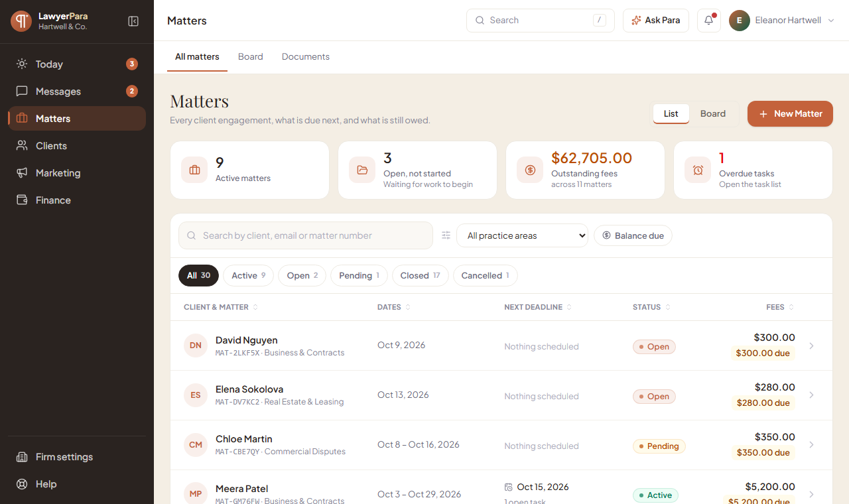
Task: Click the Messages chat bubble icon
Action: coord(22,92)
